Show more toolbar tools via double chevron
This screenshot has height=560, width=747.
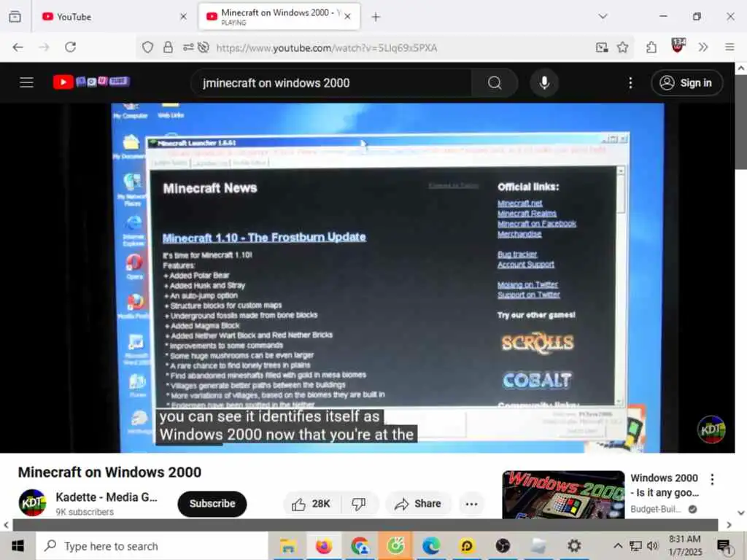[x=703, y=47]
